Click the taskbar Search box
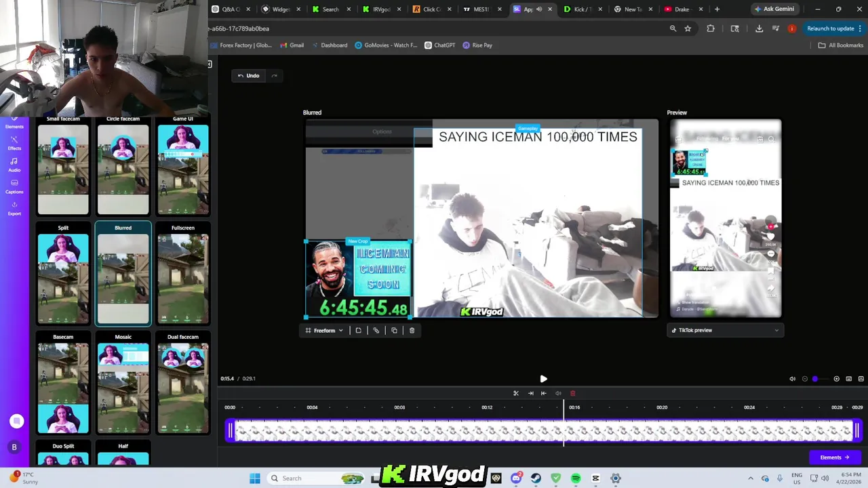This screenshot has width=868, height=488. coord(315,479)
